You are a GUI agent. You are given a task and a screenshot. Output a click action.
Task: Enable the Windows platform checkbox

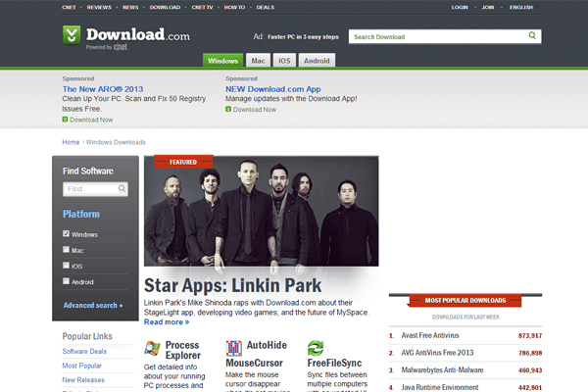[x=66, y=233]
